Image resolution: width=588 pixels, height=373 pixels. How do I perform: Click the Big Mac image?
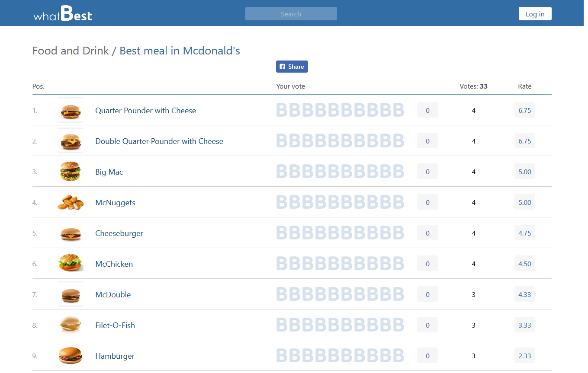pos(71,172)
